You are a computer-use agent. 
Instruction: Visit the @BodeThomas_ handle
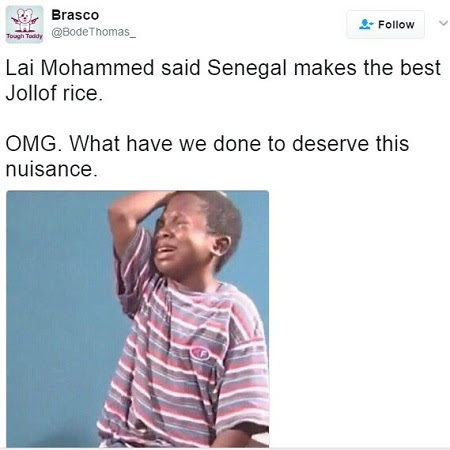[94, 32]
